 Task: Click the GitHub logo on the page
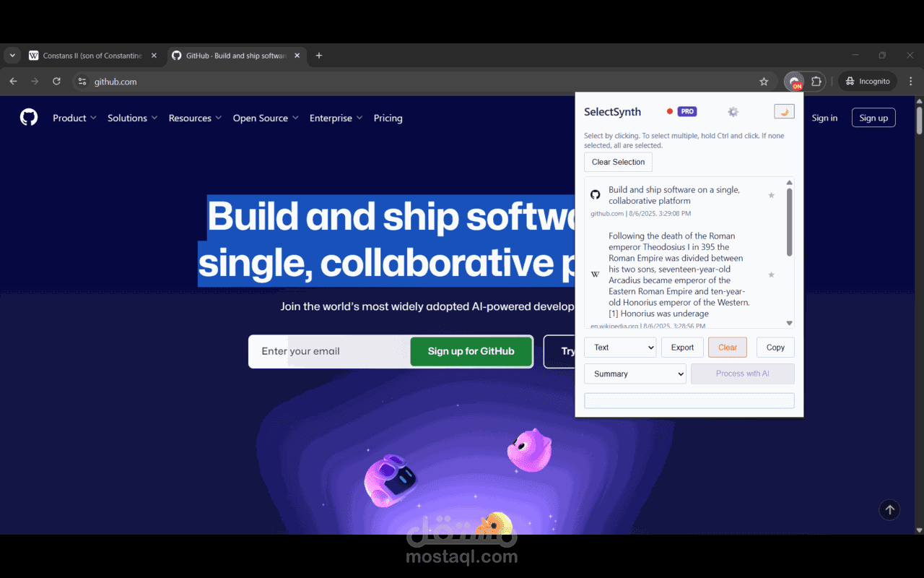[29, 117]
